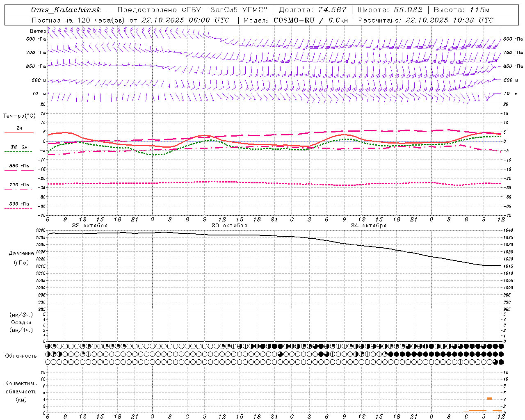This screenshot has height=420, width=525.
Task: Click the Конвективн. convective cloud label
Action: tap(21, 383)
